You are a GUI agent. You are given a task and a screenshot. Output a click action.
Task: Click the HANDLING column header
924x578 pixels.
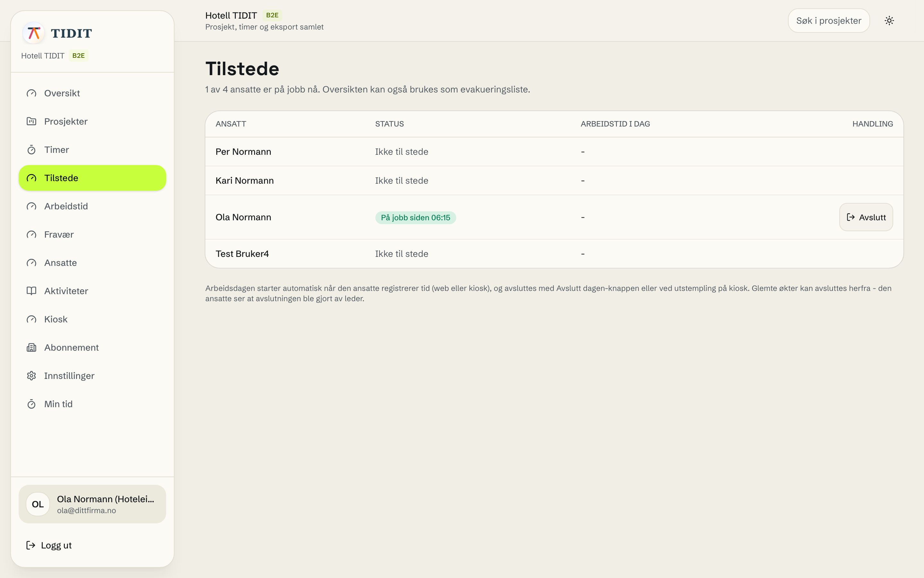coord(872,124)
